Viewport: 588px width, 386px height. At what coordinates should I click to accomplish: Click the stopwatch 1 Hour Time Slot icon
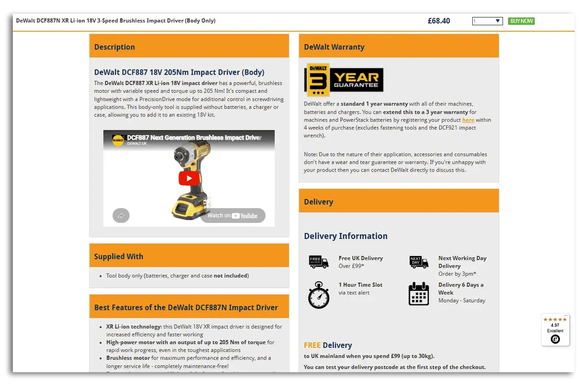click(x=319, y=295)
